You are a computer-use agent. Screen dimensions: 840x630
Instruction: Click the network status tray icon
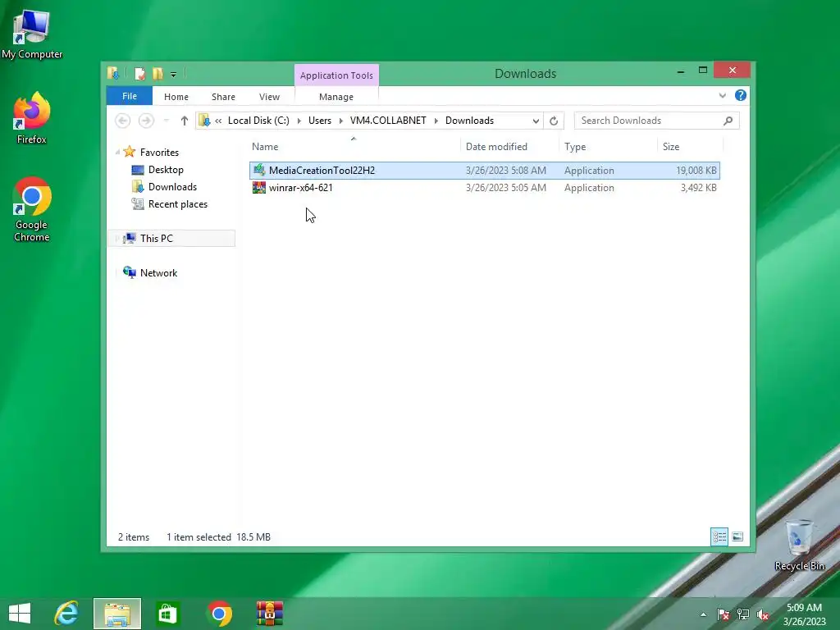(743, 614)
